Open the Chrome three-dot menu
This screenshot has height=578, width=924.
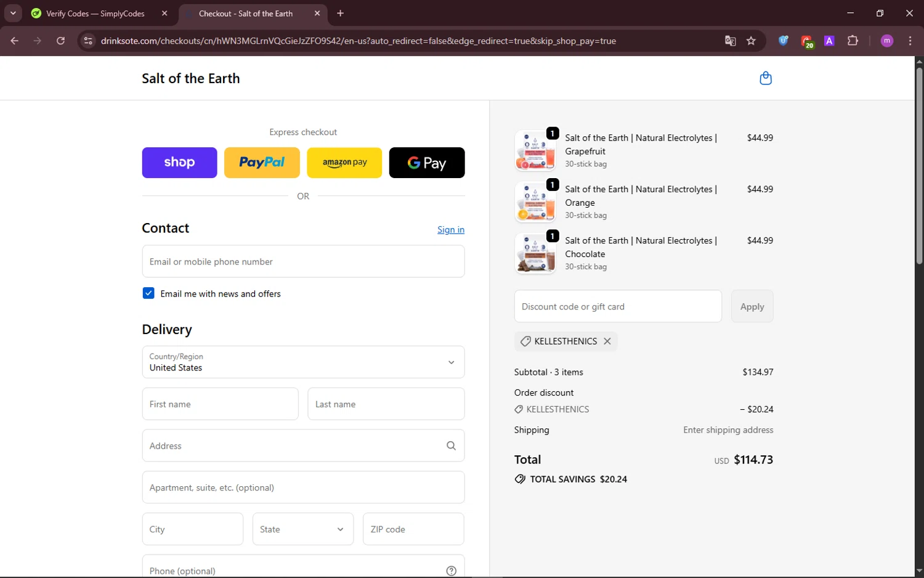click(x=910, y=41)
